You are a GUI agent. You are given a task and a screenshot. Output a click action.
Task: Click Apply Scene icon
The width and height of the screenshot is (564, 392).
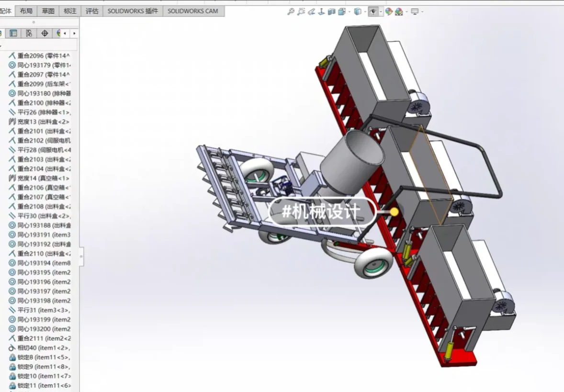(399, 11)
